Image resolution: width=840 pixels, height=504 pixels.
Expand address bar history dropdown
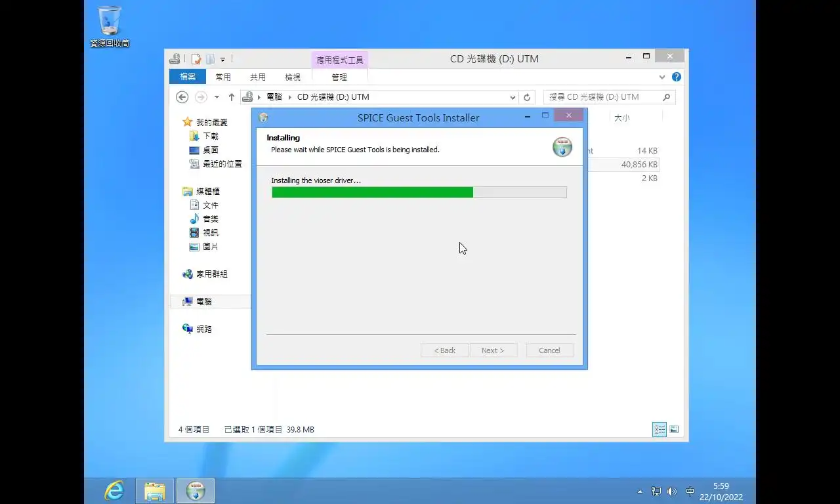[x=513, y=97]
